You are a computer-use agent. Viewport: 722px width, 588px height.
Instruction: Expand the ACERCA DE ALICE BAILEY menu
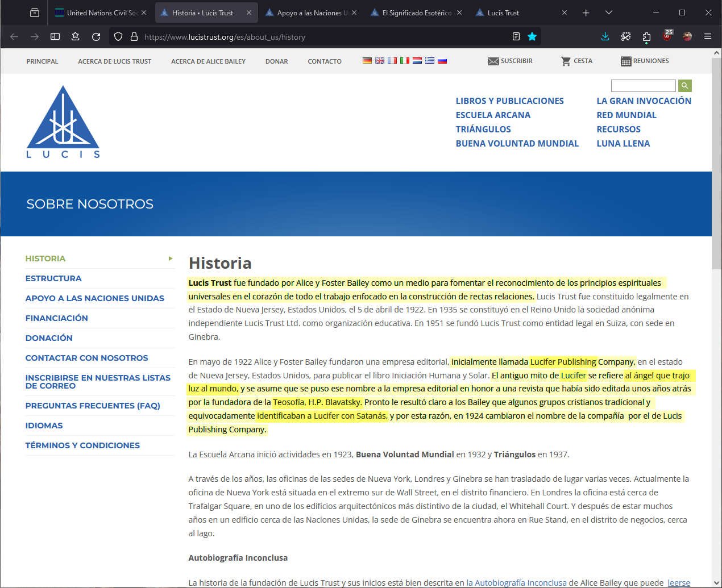click(208, 61)
